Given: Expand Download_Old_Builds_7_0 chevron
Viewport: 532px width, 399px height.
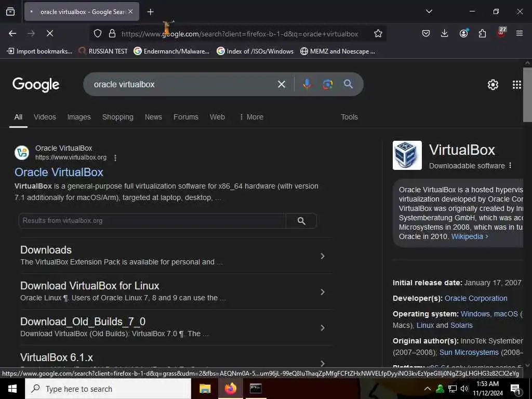Looking at the screenshot, I should (323, 328).
